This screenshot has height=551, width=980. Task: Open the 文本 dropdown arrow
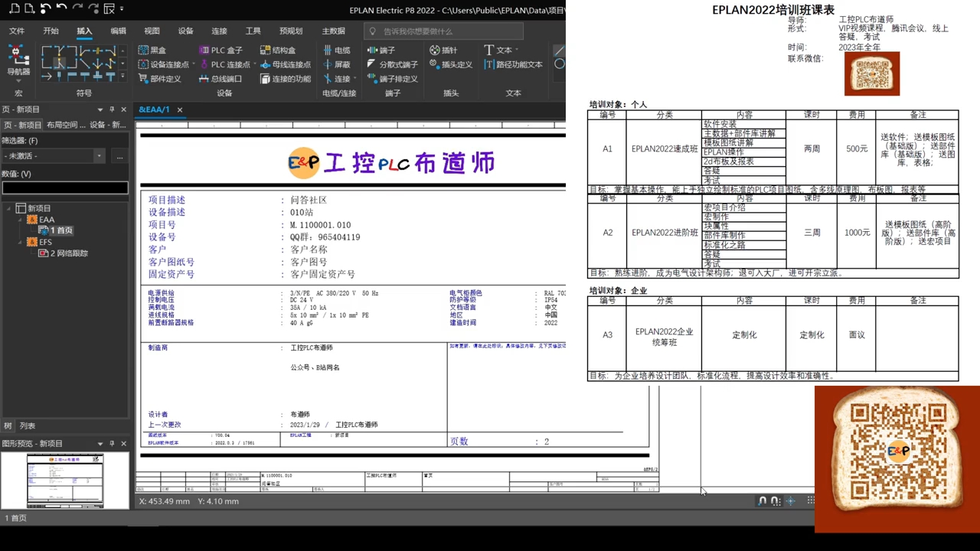click(518, 50)
